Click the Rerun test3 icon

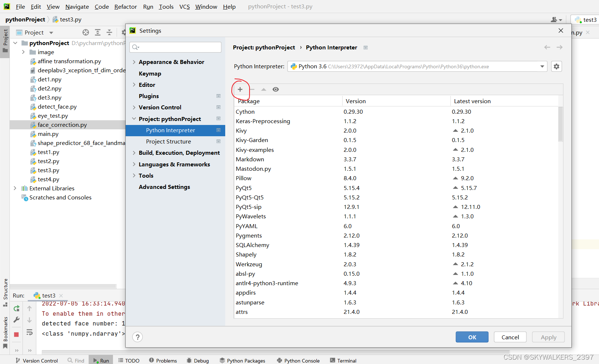16,308
